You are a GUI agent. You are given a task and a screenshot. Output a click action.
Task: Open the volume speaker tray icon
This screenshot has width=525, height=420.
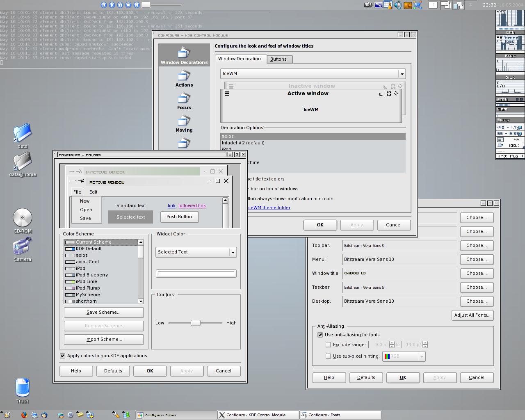398,5
